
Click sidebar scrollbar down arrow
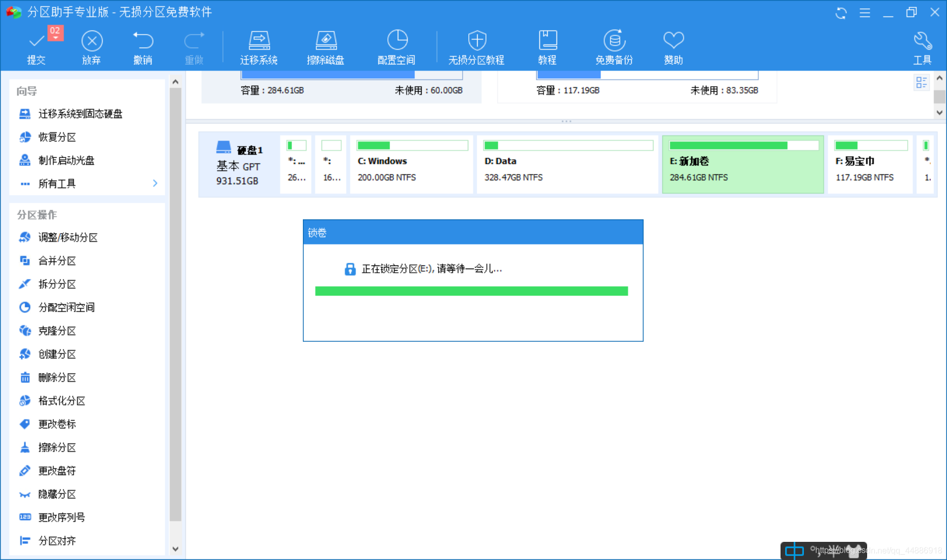[175, 549]
